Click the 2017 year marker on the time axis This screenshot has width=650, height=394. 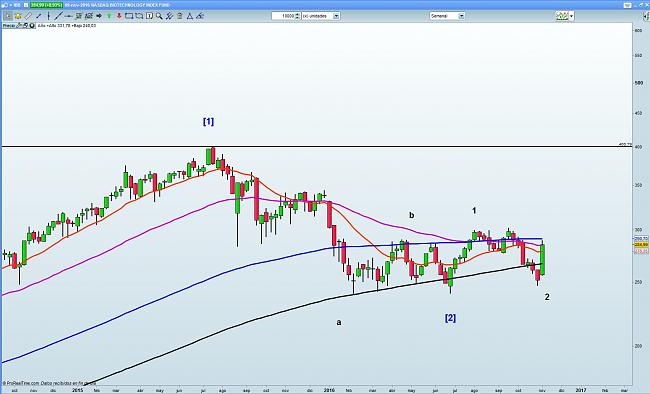[x=581, y=390]
